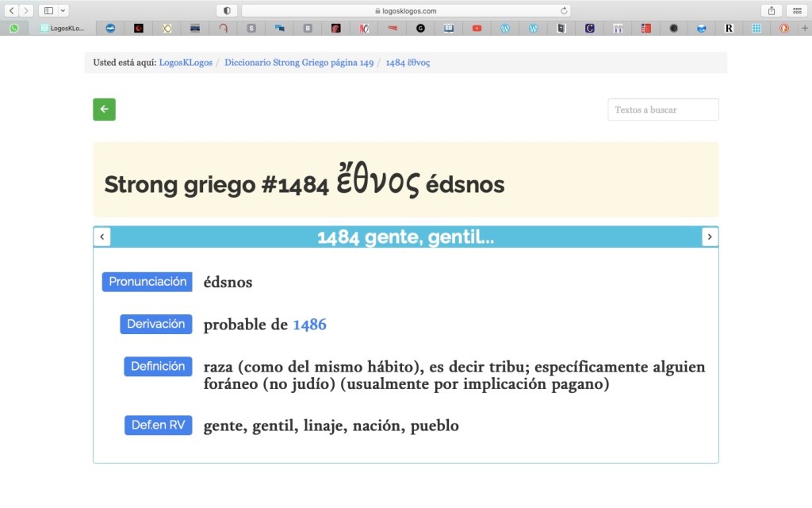Image resolution: width=812 pixels, height=508 pixels.
Task: Click the green back arrow button
Action: (104, 110)
